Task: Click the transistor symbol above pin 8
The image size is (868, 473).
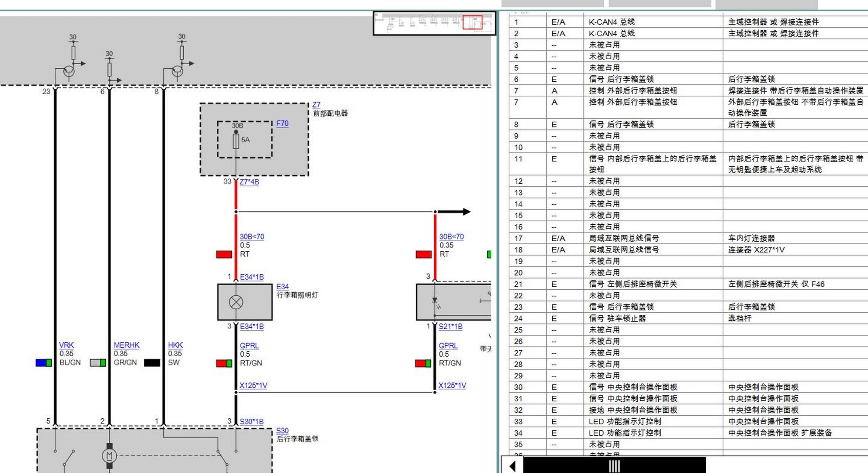Action: click(177, 71)
